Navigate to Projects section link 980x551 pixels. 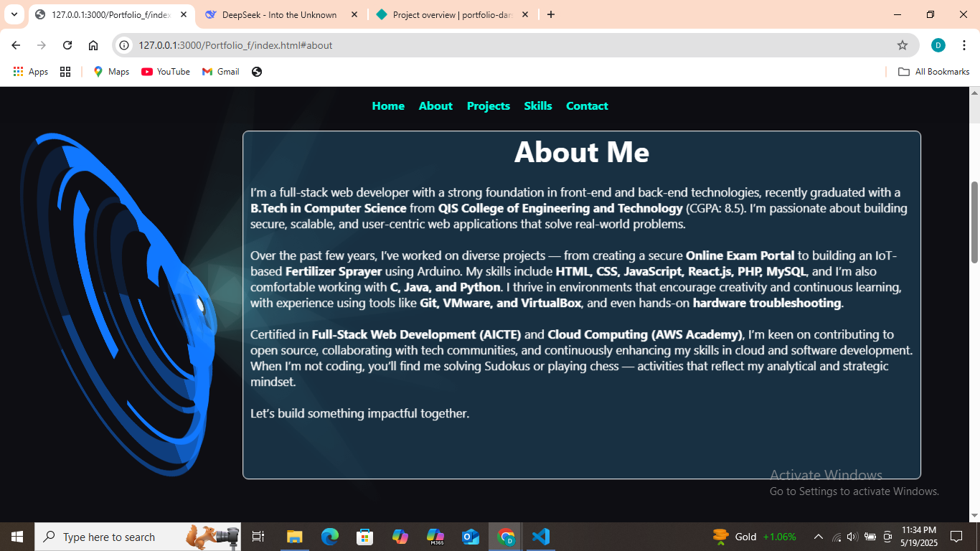point(489,106)
